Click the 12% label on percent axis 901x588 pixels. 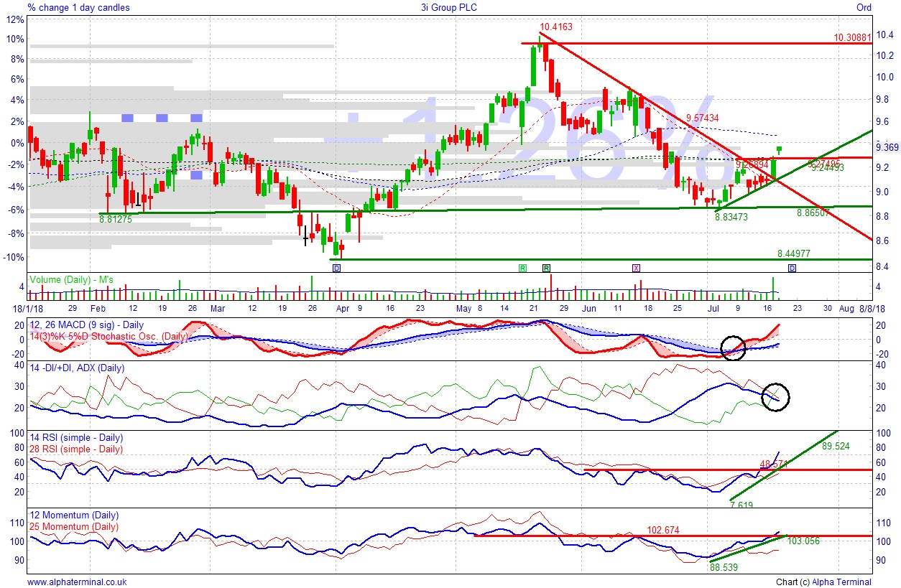(16, 20)
